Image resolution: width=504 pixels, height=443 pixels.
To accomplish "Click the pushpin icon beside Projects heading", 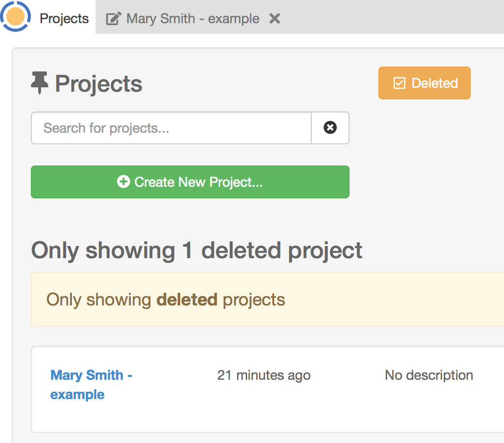I will pos(40,83).
